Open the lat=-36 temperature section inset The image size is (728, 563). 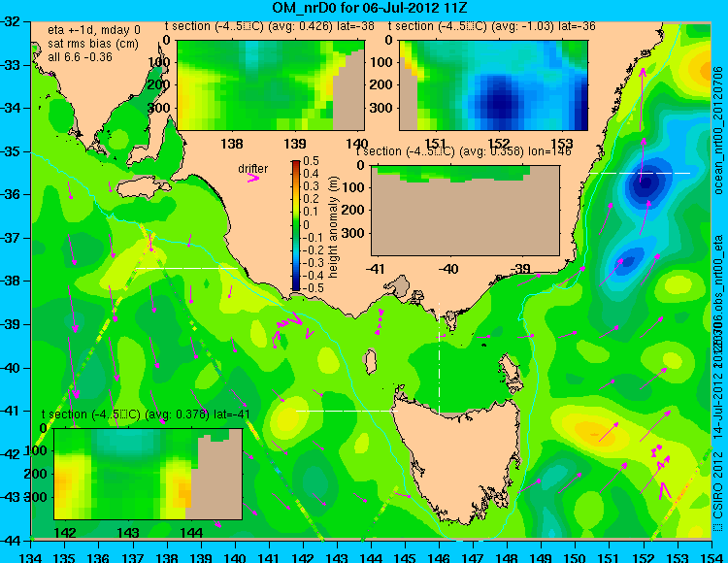pyautogui.click(x=493, y=85)
